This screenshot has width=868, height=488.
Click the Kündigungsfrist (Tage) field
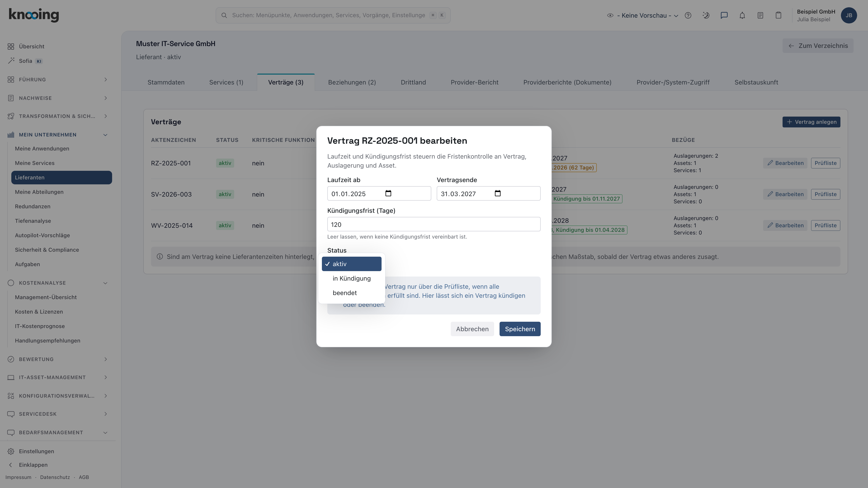pos(434,224)
